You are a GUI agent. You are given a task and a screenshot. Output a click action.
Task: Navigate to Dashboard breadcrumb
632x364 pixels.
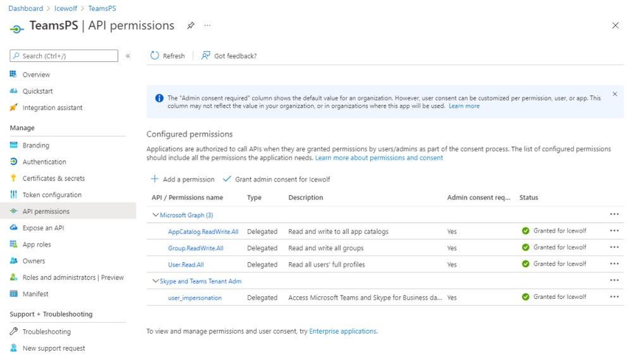click(x=26, y=8)
